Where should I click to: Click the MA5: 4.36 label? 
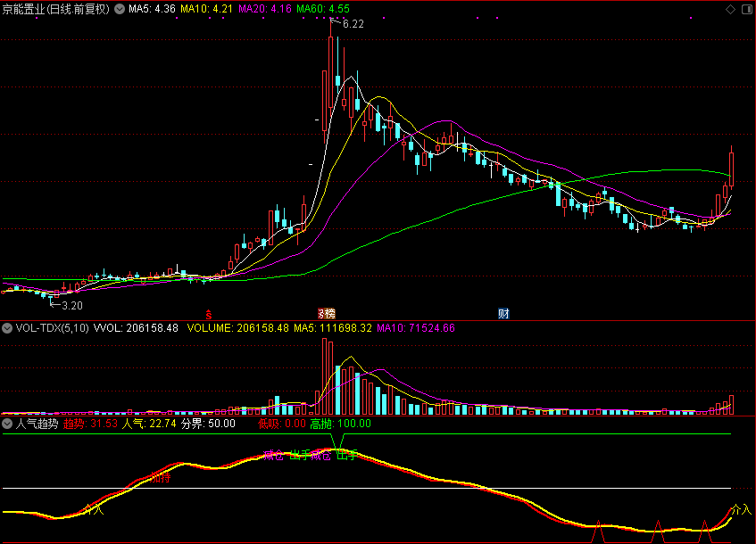[152, 9]
